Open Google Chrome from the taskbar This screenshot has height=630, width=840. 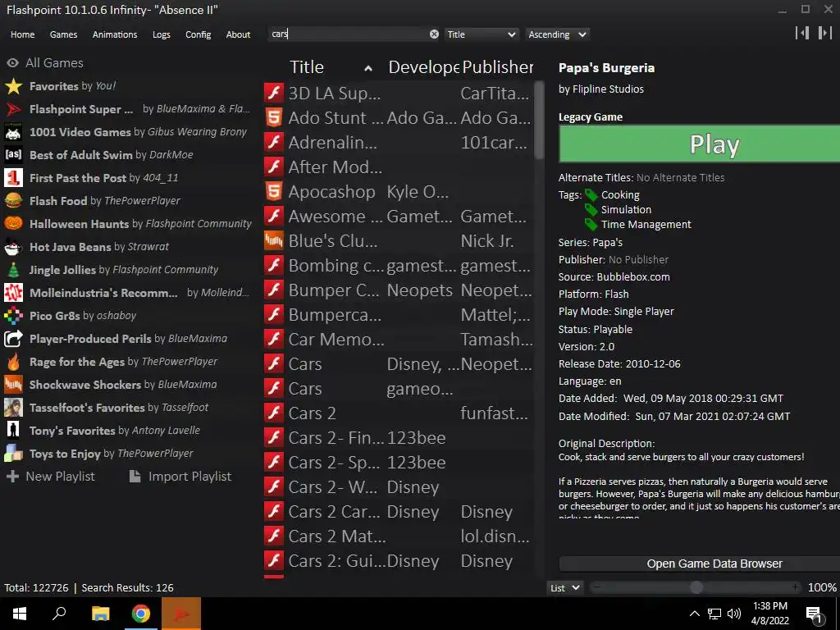pos(141,614)
